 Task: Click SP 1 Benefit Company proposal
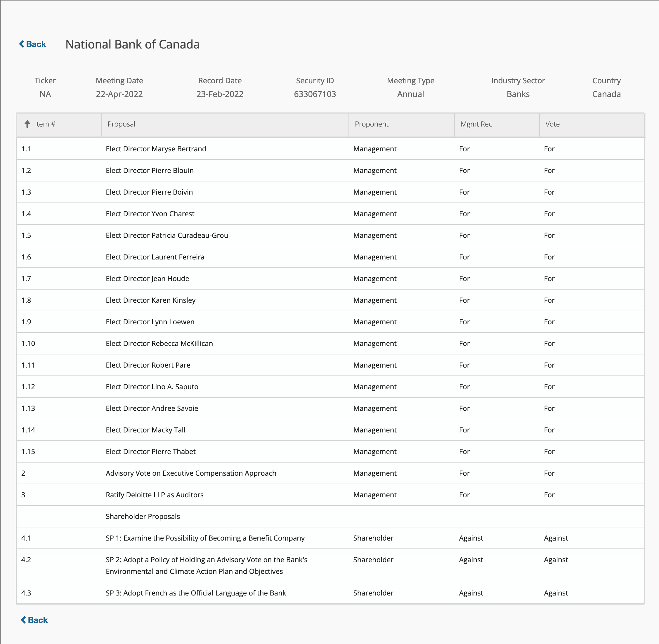coord(205,538)
